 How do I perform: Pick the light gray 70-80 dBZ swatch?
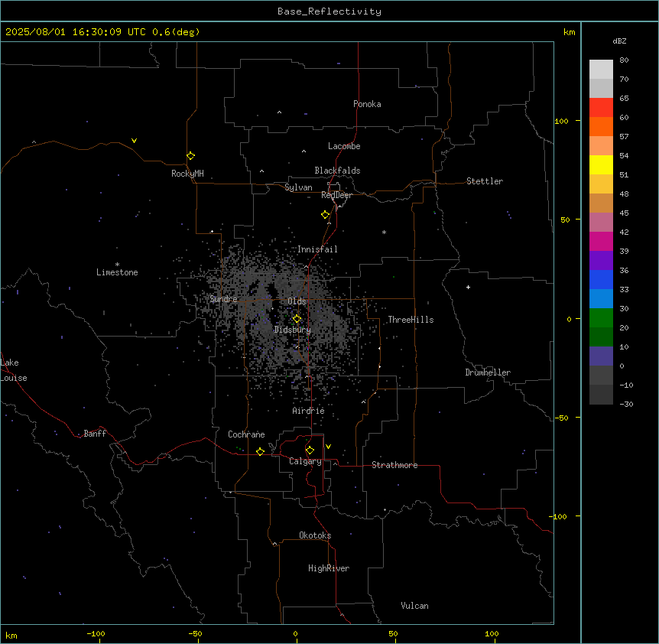click(601, 70)
